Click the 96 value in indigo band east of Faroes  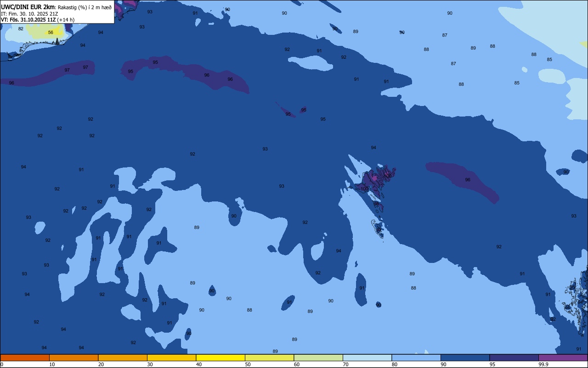[x=468, y=180]
